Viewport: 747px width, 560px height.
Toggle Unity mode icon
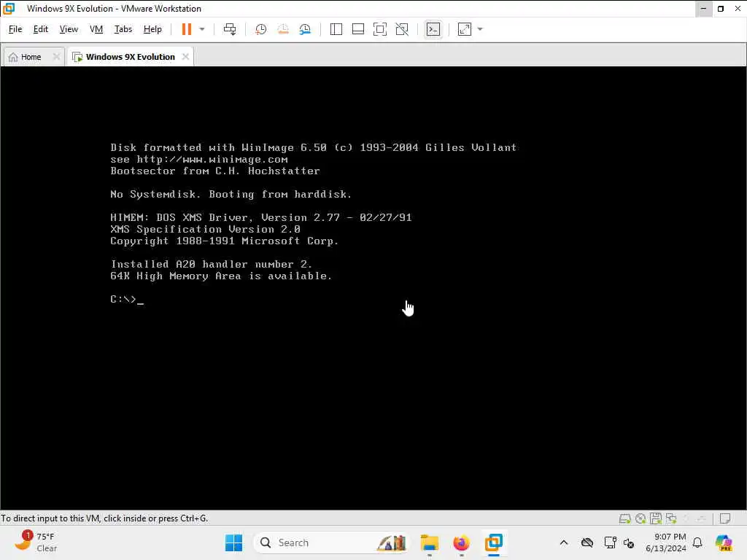(x=402, y=29)
